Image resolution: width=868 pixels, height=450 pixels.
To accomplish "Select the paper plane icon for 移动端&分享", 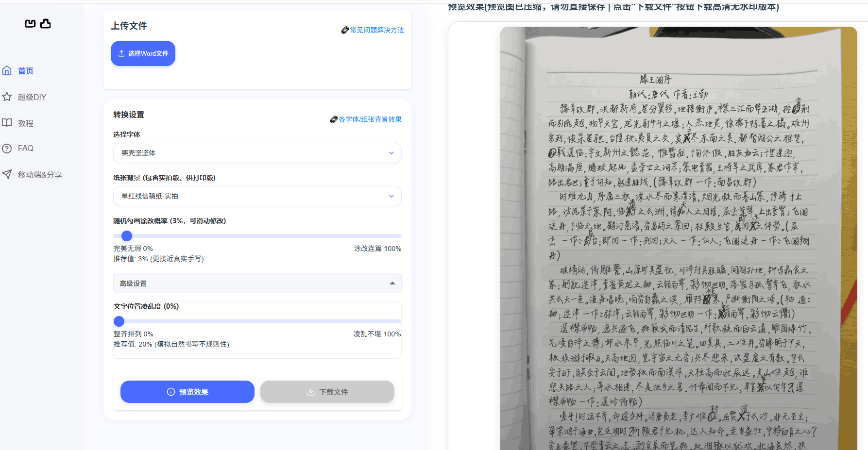I will 7,174.
